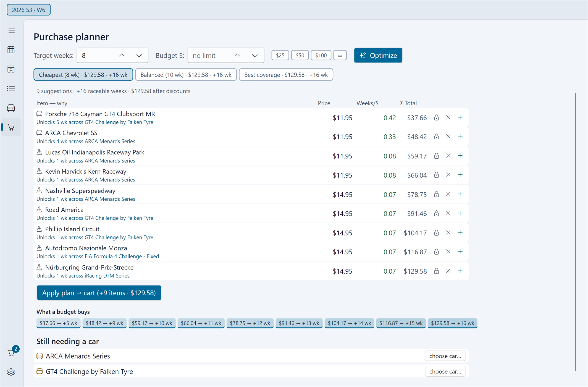Lock the Road America suggestion
Screen dimensions: 588x387
click(x=436, y=213)
